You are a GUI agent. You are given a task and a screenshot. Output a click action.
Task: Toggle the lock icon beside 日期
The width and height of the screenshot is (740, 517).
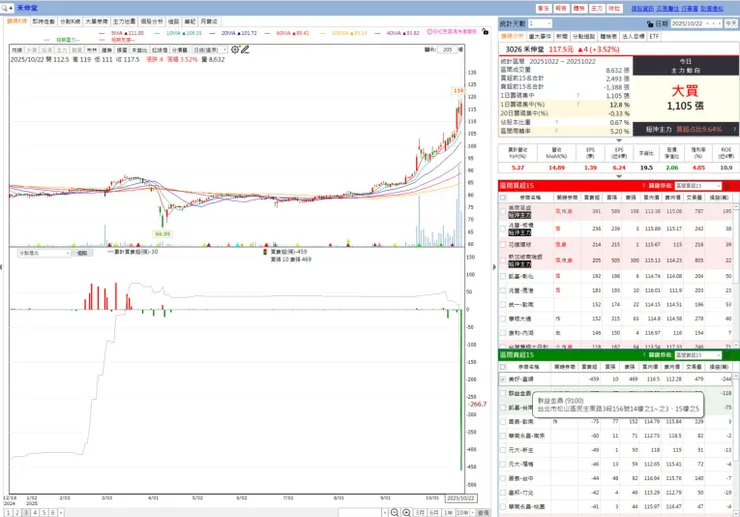[650, 24]
